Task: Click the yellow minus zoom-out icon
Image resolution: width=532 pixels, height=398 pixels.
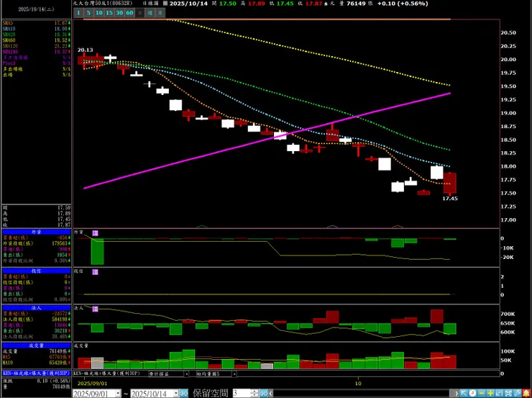Action: tap(482, 393)
